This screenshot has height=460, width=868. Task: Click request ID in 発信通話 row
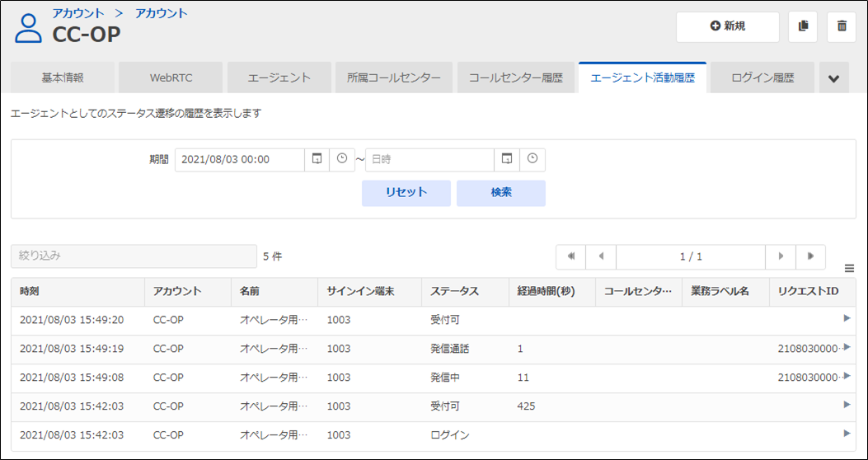(x=810, y=349)
